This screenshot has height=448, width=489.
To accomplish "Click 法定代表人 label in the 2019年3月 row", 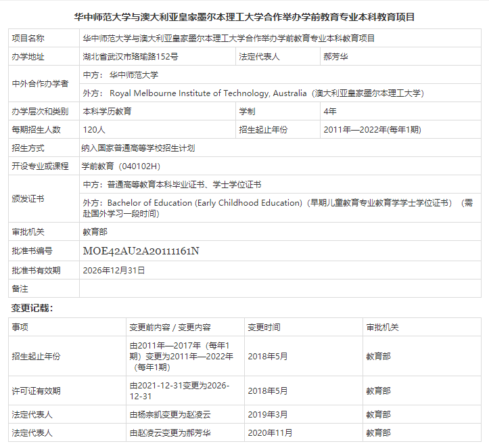I will click(x=32, y=415).
